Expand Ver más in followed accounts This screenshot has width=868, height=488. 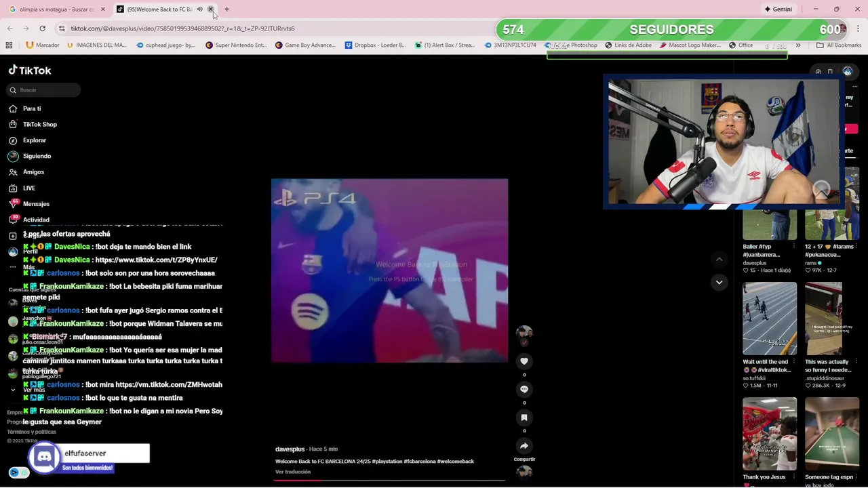29,390
